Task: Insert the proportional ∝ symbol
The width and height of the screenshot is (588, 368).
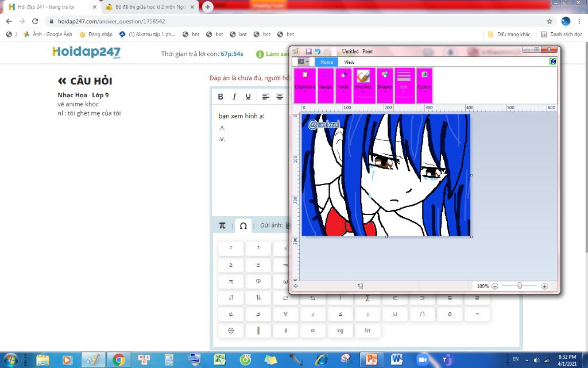Action: pos(313,331)
